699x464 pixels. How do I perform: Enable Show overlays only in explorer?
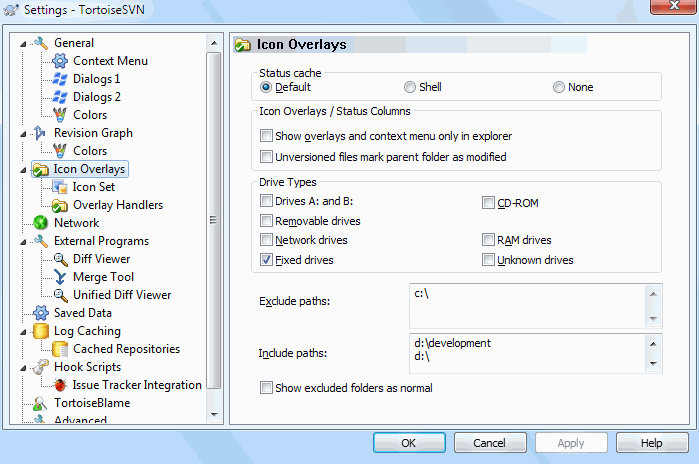point(266,136)
